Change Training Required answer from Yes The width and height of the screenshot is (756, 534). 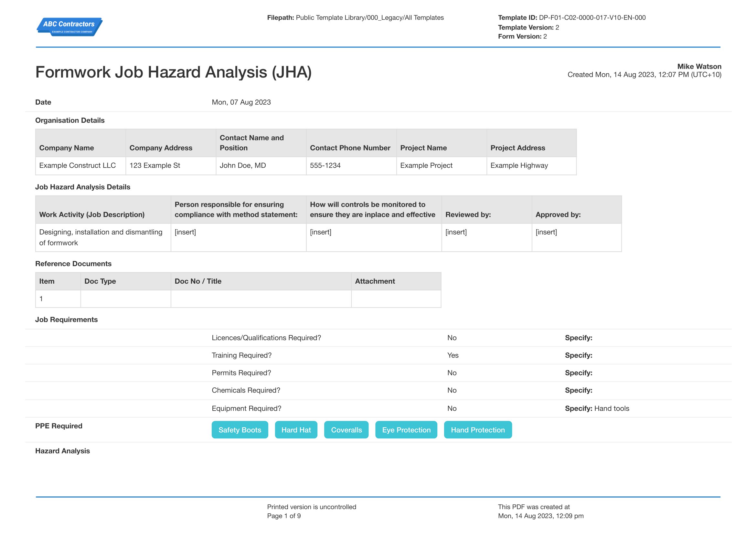pyautogui.click(x=453, y=355)
